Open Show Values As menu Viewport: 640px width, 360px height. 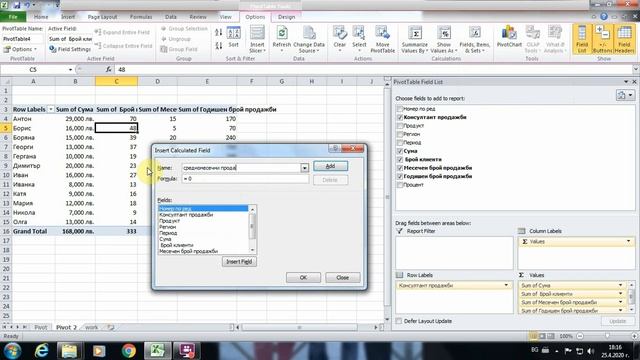pos(444,39)
